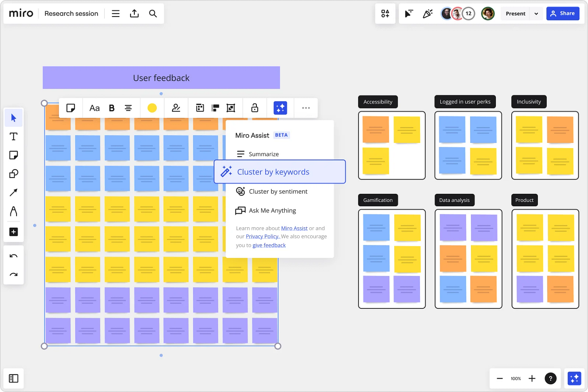
Task: Open the give feedback link
Action: click(x=269, y=245)
